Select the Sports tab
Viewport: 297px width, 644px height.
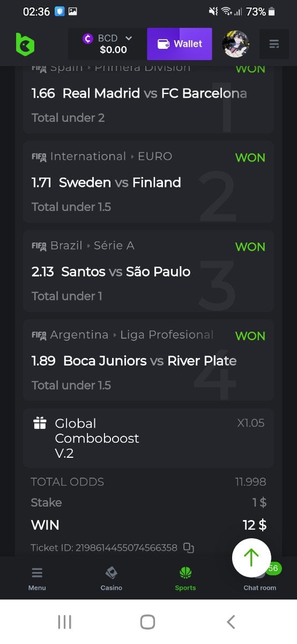185,578
